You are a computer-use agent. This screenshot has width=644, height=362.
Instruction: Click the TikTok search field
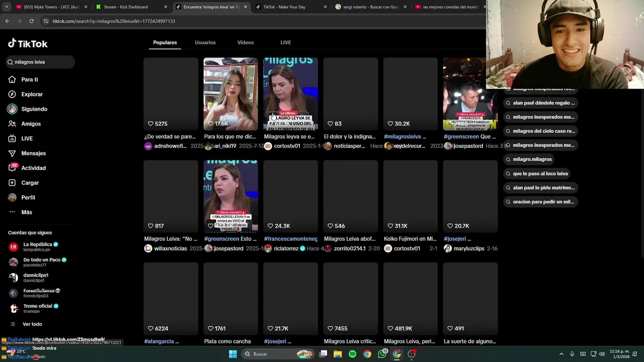tap(40, 62)
